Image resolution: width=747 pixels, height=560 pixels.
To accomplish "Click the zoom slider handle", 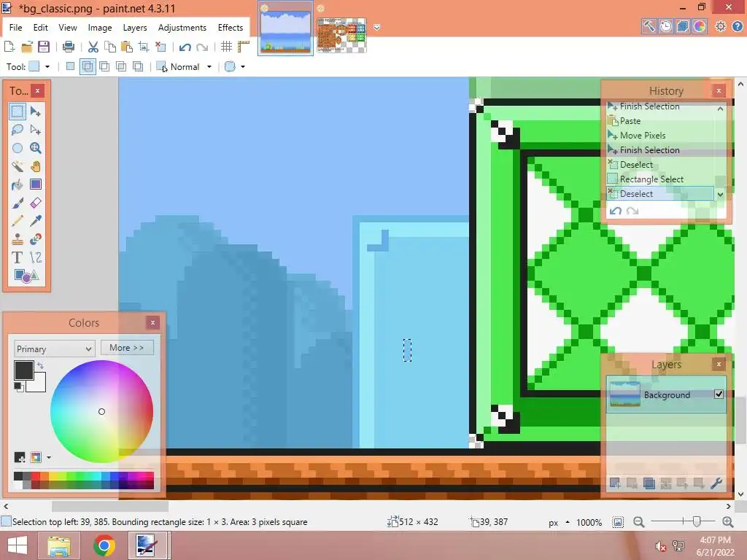I will click(x=697, y=522).
